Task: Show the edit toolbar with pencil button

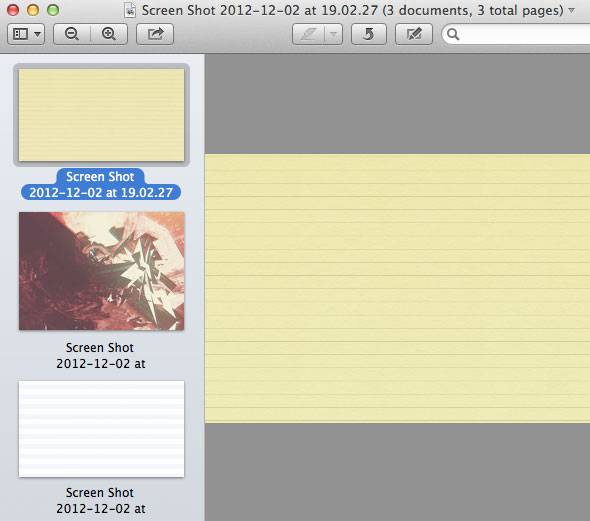Action: [x=414, y=34]
